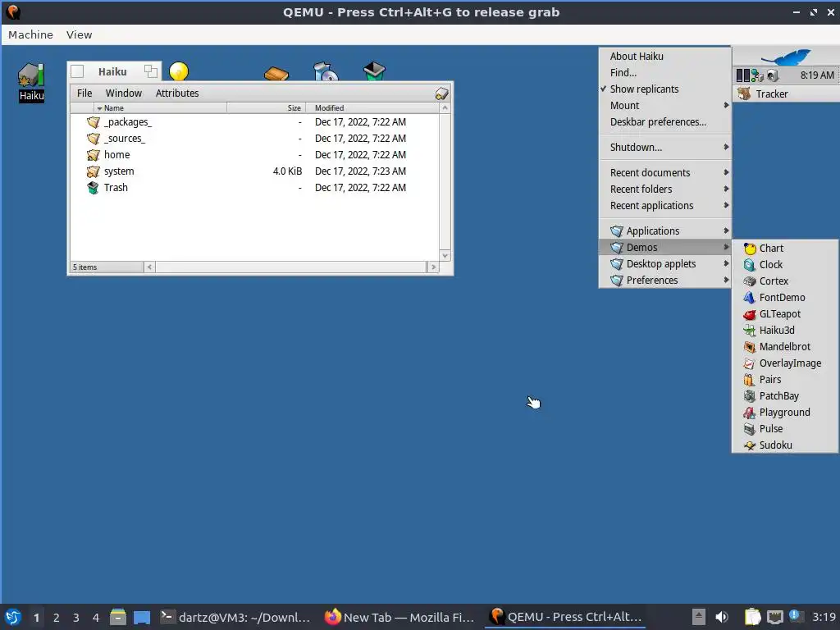The height and width of the screenshot is (630, 840).
Task: Click the Modified column header
Action: pyautogui.click(x=372, y=107)
